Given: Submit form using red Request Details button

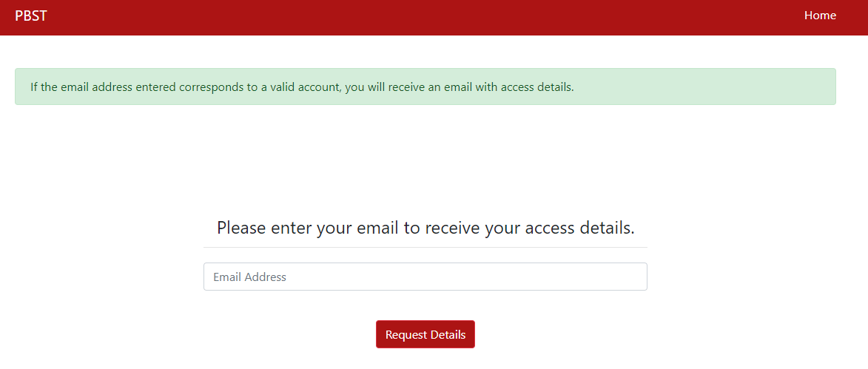Looking at the screenshot, I should tap(425, 334).
